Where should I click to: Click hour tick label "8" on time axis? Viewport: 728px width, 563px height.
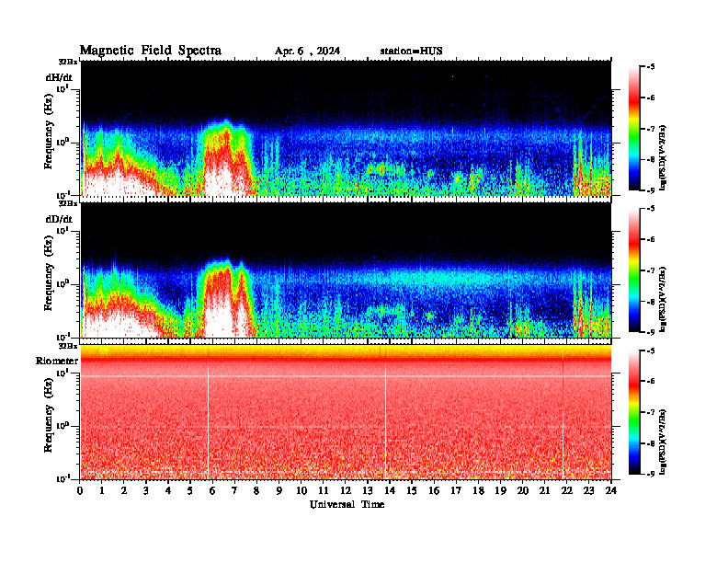[256, 490]
